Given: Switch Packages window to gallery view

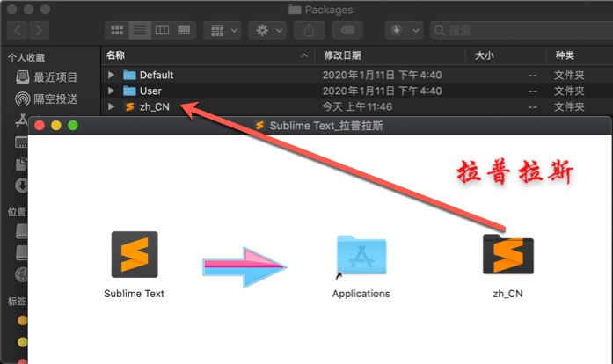Looking at the screenshot, I should tap(184, 30).
